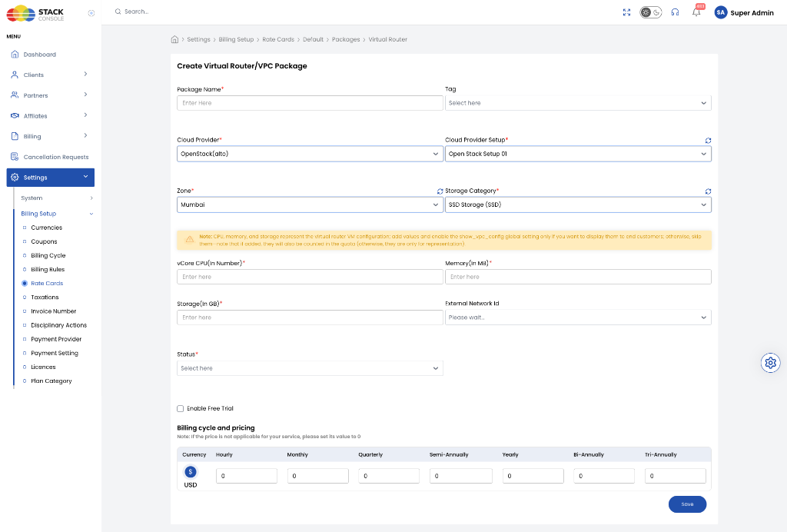Go to Billing Setup breadcrumb link
This screenshot has width=787, height=532.
(x=236, y=39)
